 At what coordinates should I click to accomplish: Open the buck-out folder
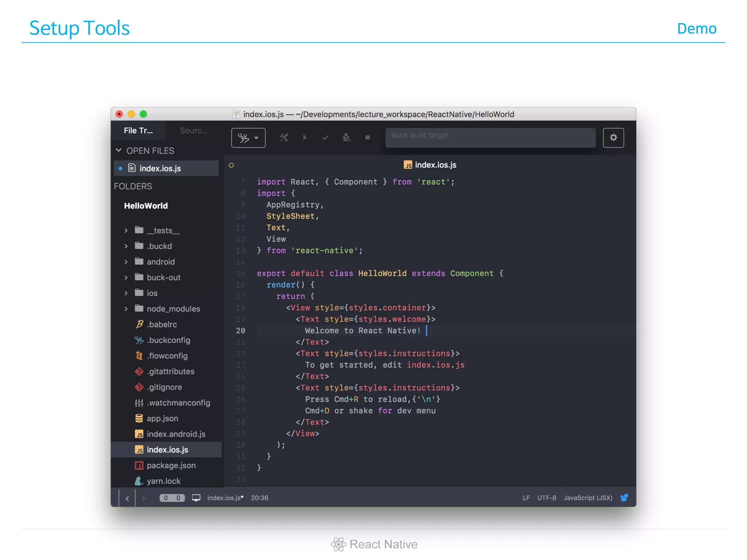tap(163, 277)
